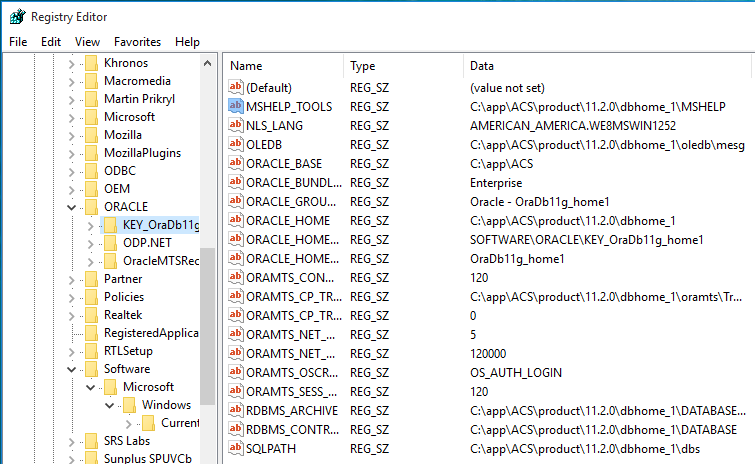
Task: Click the 120000 data value
Action: point(488,354)
